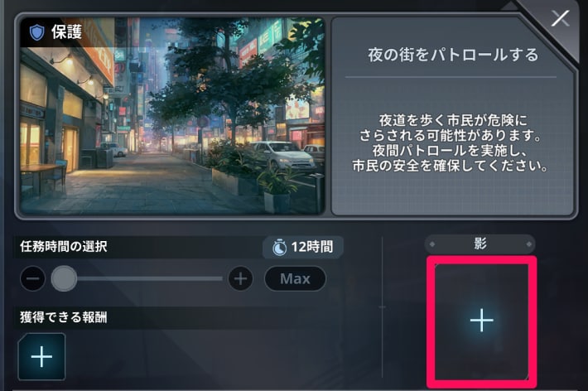588x391 pixels.
Task: Click the 任務時間の選択 heading
Action: coord(64,247)
